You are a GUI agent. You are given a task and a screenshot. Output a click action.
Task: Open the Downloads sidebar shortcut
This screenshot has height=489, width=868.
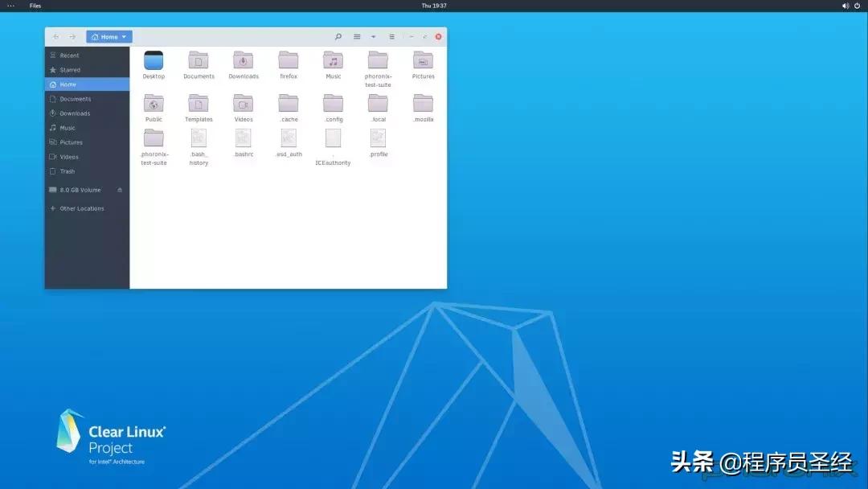tap(74, 113)
